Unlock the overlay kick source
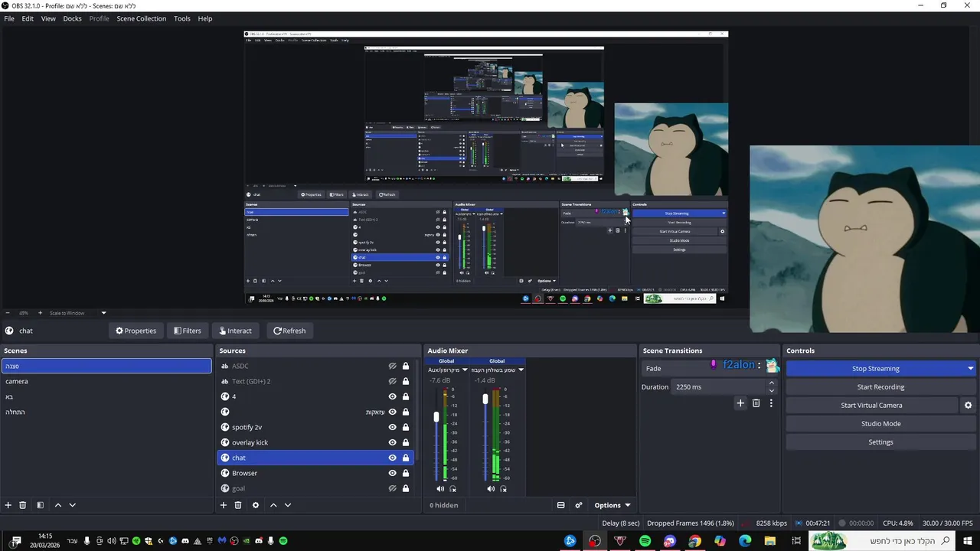 point(406,442)
